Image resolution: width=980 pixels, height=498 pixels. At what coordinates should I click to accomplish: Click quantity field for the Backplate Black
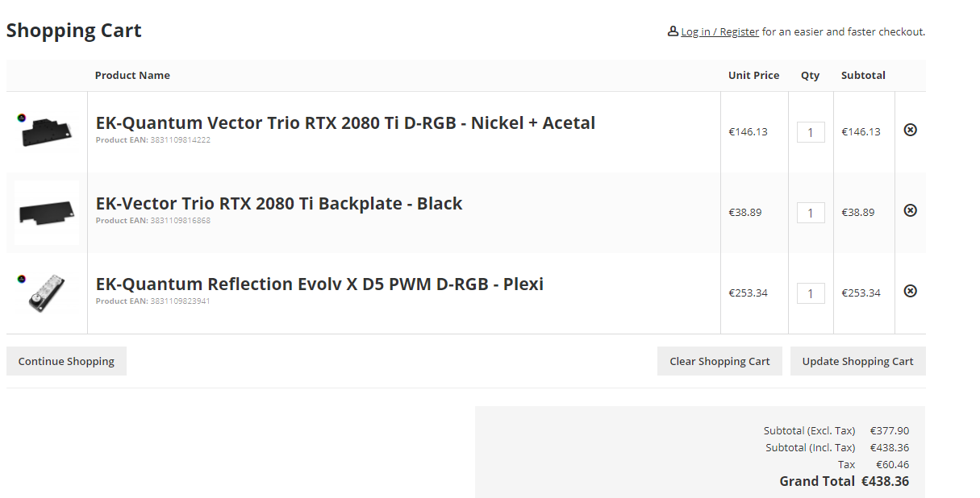[811, 213]
